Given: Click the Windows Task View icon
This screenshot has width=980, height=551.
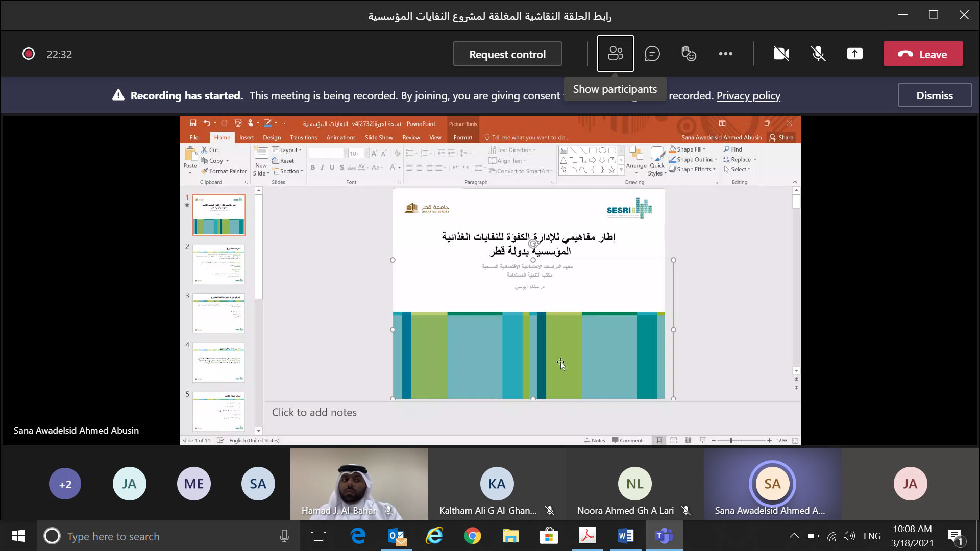Looking at the screenshot, I should (318, 536).
